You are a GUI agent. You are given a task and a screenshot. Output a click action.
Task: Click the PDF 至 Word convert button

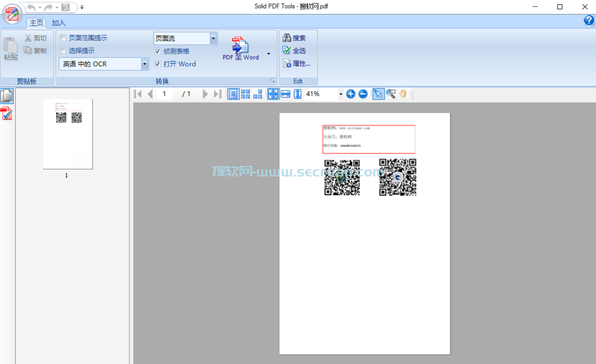241,48
